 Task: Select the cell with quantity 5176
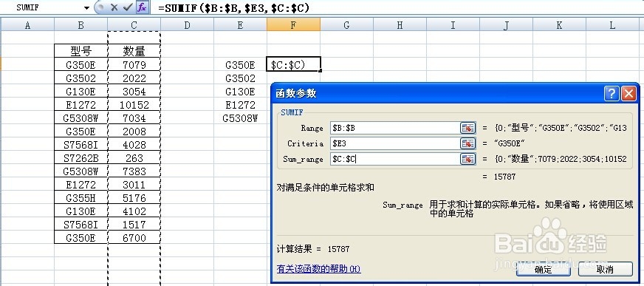[x=134, y=198]
